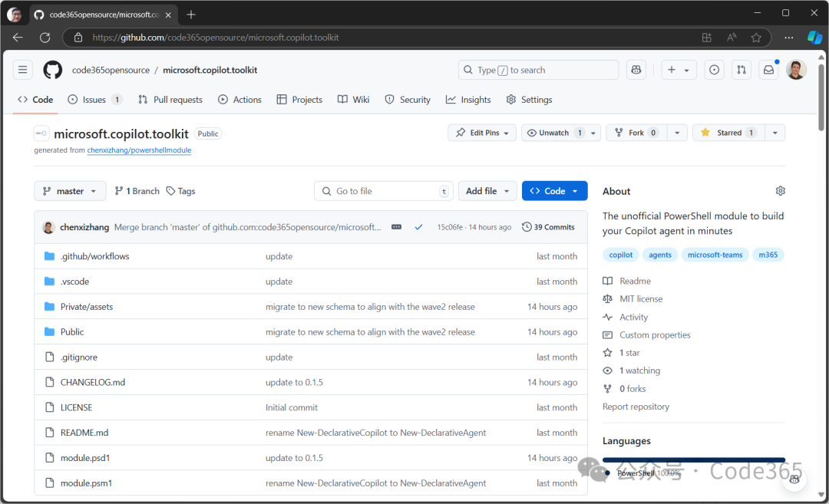
Task: Click Report repository link
Action: tap(636, 407)
